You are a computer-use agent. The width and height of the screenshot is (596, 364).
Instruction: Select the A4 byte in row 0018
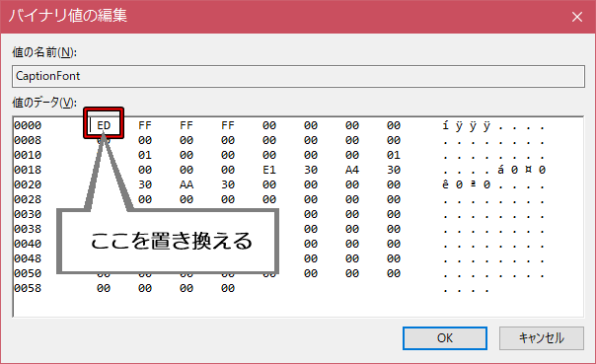tap(352, 170)
